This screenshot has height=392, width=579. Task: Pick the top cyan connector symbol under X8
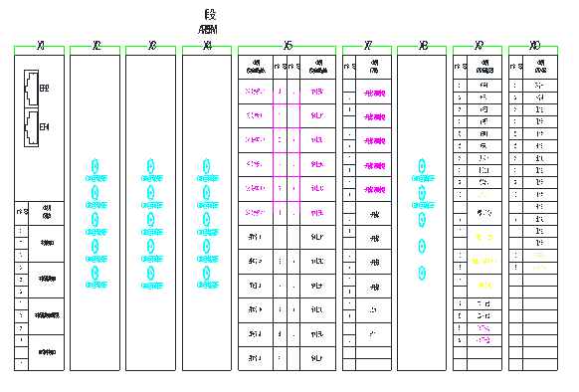pyautogui.click(x=422, y=166)
